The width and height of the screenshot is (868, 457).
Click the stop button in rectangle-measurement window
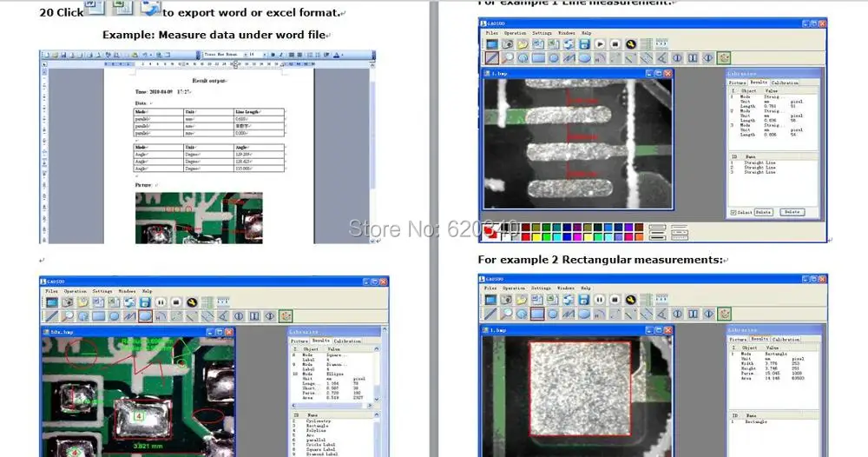[615, 300]
